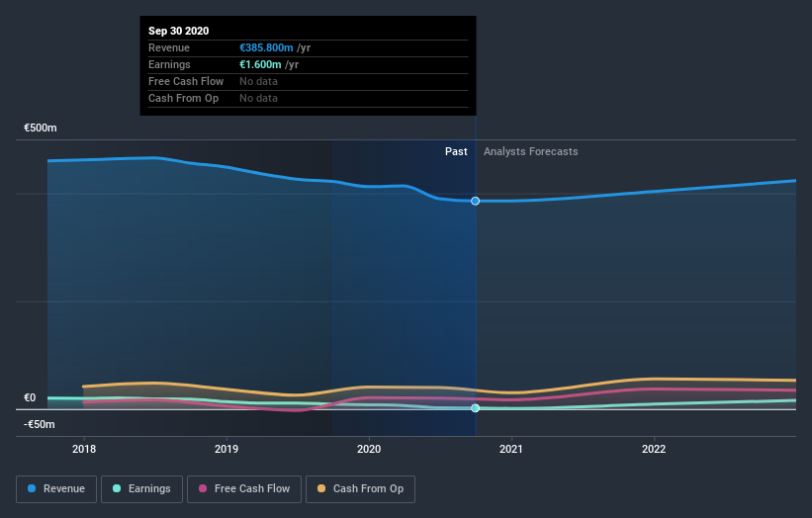The image size is (812, 518).
Task: Click the 'Analysts Forecasts' label
Action: click(x=531, y=151)
